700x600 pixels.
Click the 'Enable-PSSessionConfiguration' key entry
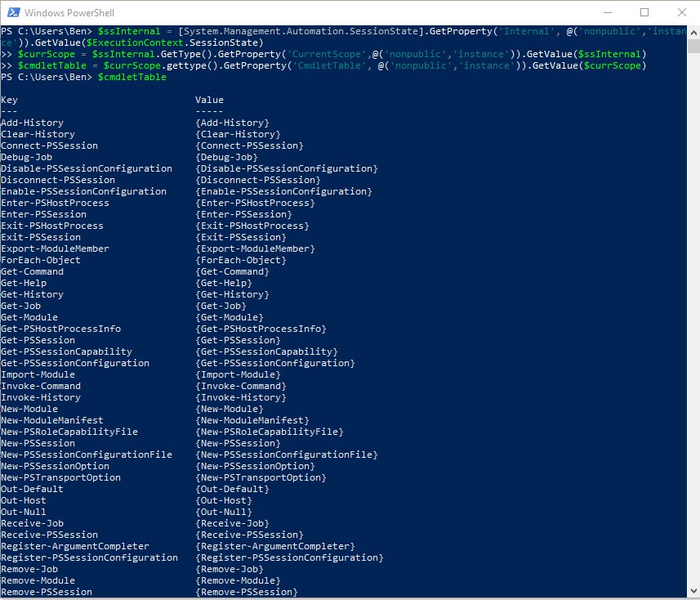(x=83, y=191)
